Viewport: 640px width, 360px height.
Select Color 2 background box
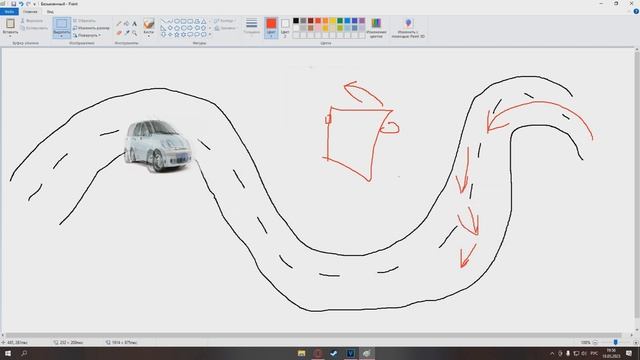pyautogui.click(x=285, y=27)
